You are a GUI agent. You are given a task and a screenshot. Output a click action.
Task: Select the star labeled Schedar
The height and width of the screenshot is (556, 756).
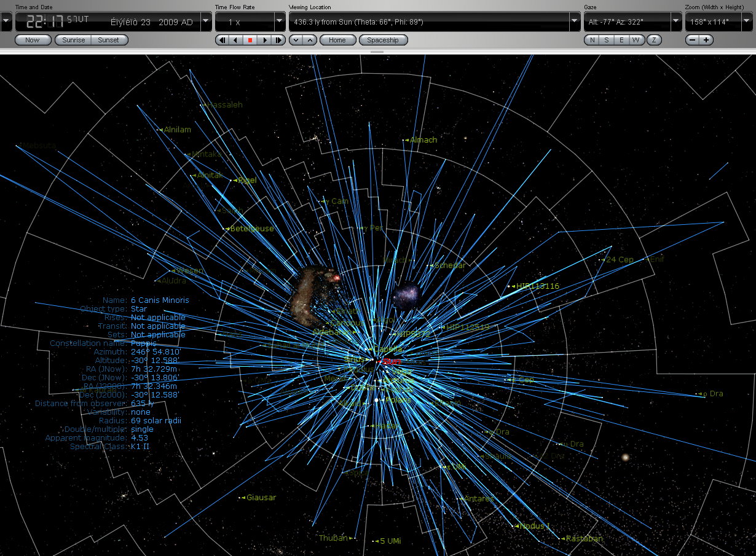click(x=449, y=265)
